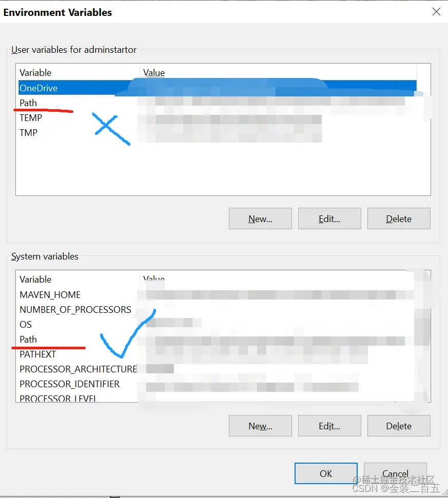Select OneDrive user variable row
The height and width of the screenshot is (498, 448).
pos(217,88)
